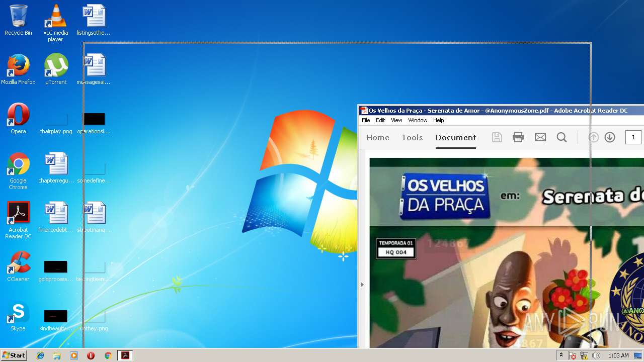Select the µTorrent desktop icon
Image resolution: width=644 pixels, height=362 pixels.
pyautogui.click(x=56, y=69)
